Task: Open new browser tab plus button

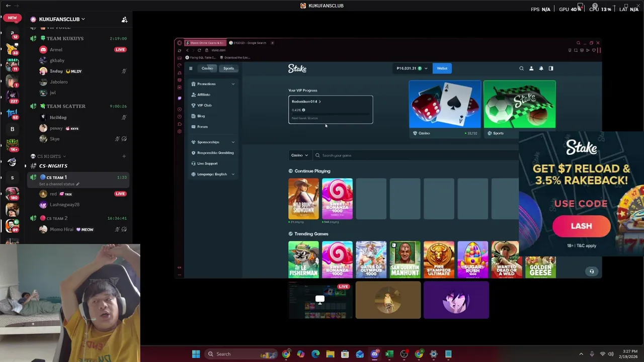Action: 272,43
